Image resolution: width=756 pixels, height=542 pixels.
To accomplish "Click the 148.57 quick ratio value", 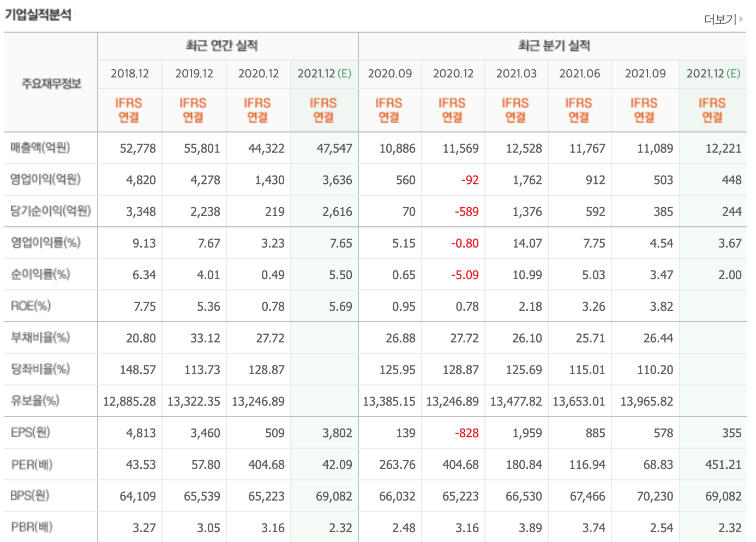I will tap(138, 370).
